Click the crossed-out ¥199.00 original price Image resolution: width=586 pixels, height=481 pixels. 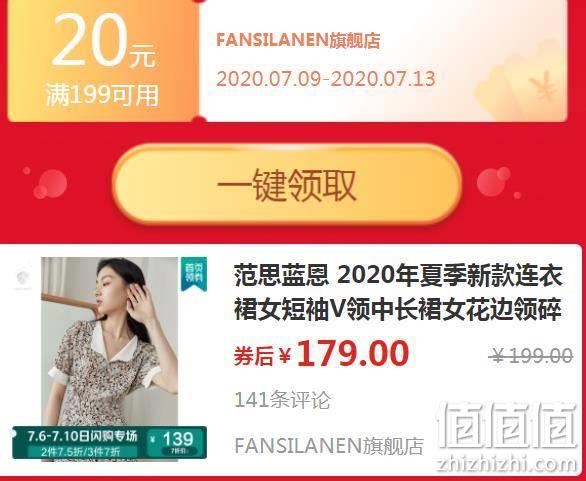tap(531, 355)
